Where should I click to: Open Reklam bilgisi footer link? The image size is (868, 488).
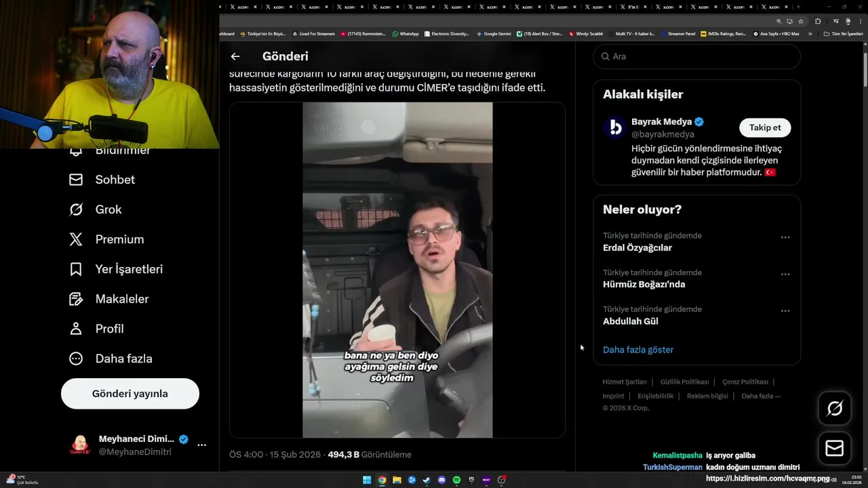tap(707, 396)
